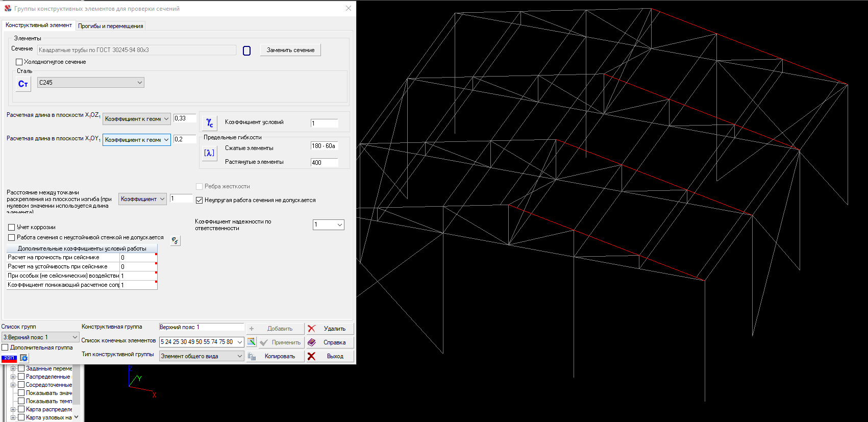Check the Показывать знач... tree checkbox
This screenshot has height=422, width=868.
click(x=21, y=393)
